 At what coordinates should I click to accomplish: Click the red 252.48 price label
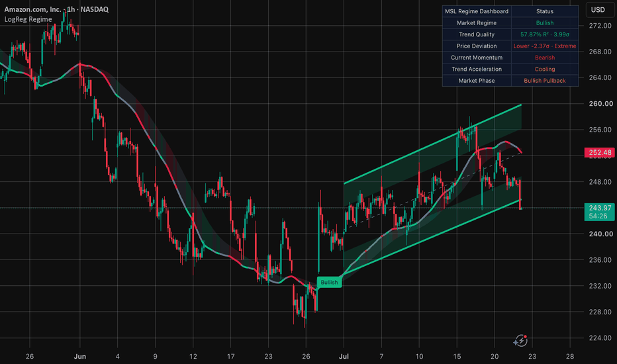pyautogui.click(x=599, y=152)
